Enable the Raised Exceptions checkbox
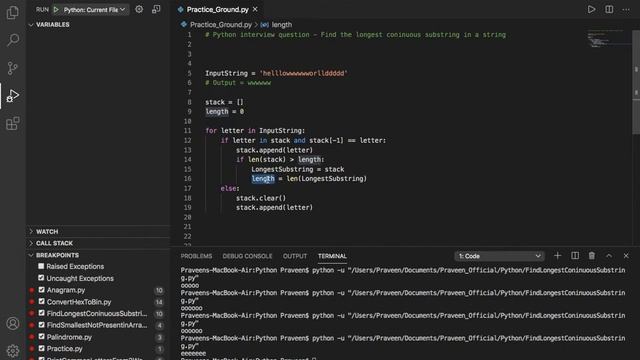 point(41,266)
